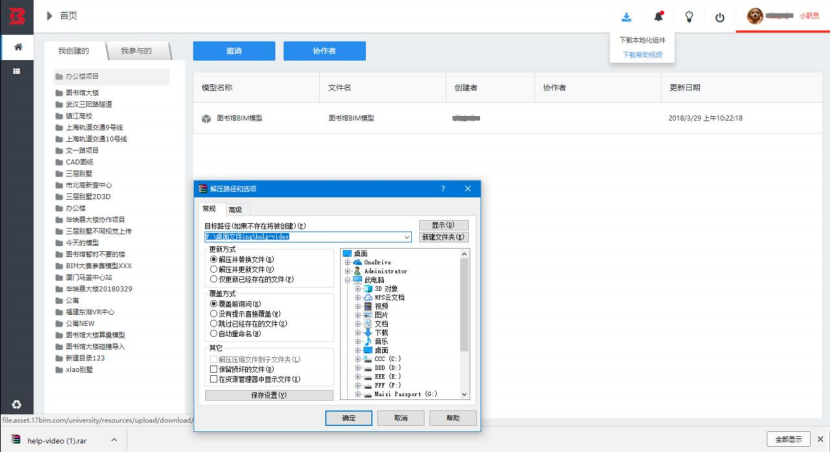
Task: Close the browser download bar
Action: click(x=820, y=439)
